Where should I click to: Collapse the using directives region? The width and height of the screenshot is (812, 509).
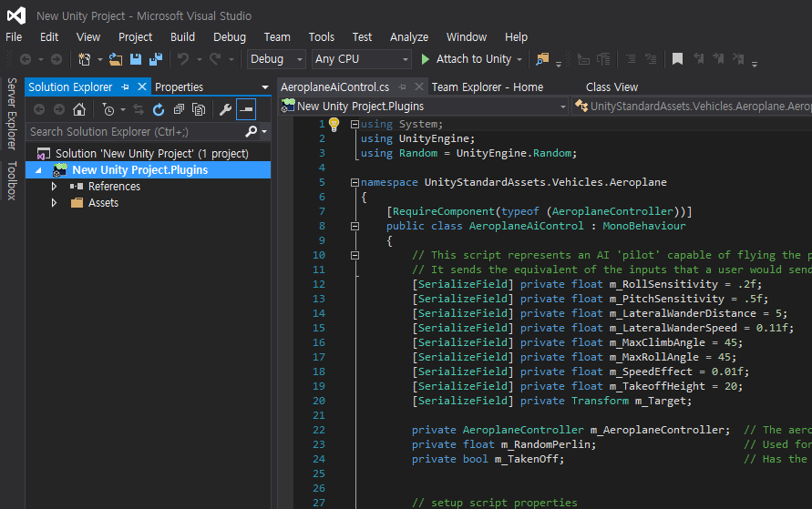click(355, 124)
